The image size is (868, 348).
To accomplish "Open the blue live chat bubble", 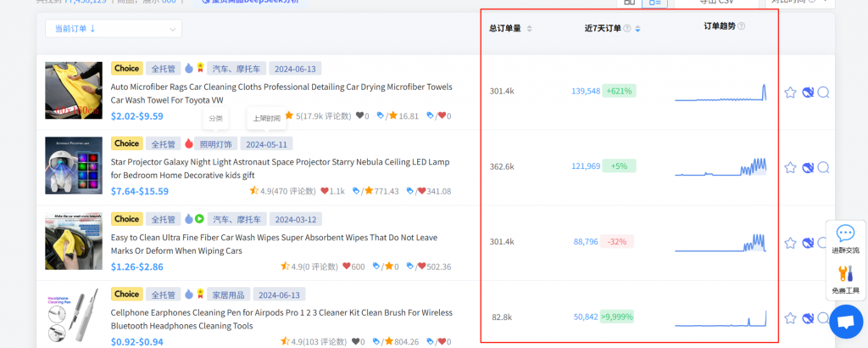I will click(x=845, y=322).
